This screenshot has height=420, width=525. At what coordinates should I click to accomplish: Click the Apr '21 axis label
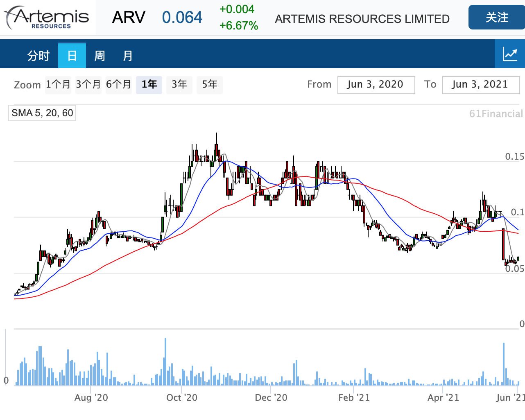tap(444, 397)
